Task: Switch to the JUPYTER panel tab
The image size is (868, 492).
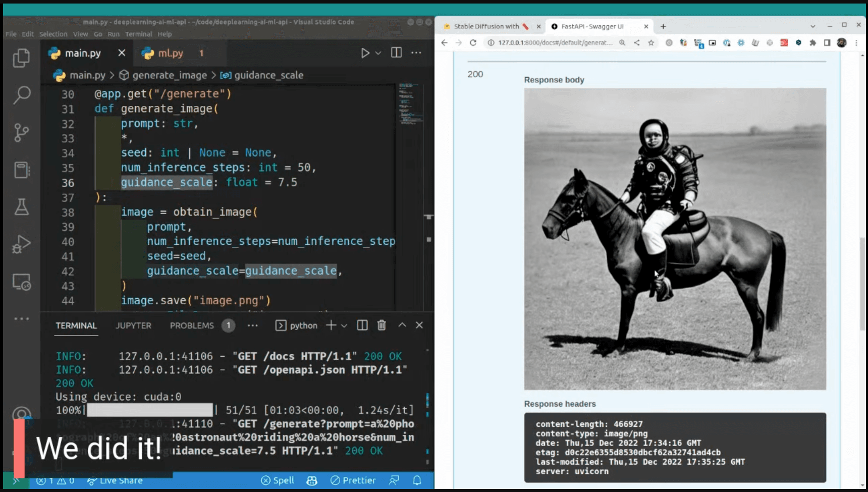Action: pyautogui.click(x=133, y=325)
